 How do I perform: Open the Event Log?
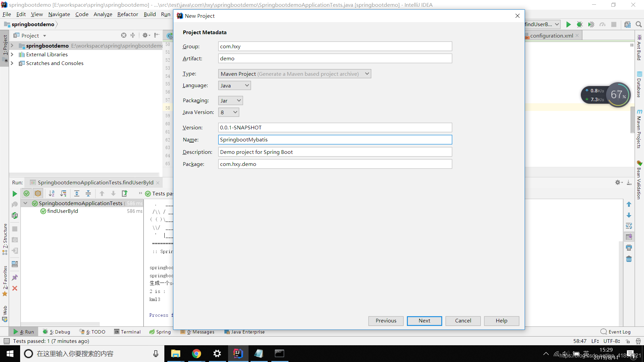click(616, 332)
